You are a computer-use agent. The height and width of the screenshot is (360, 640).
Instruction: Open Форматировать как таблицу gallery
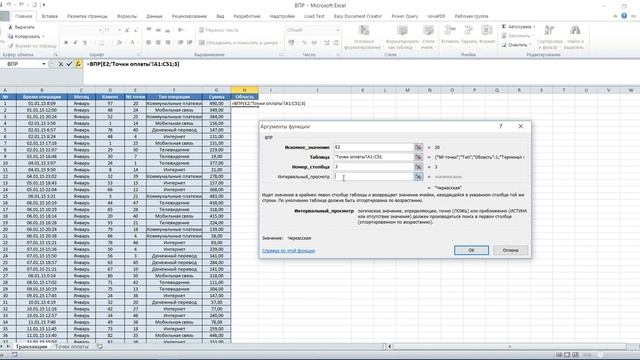(402, 37)
